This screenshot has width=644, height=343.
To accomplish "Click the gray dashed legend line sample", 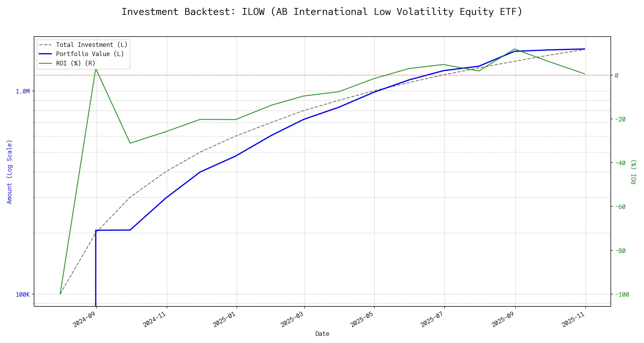I will pos(46,45).
